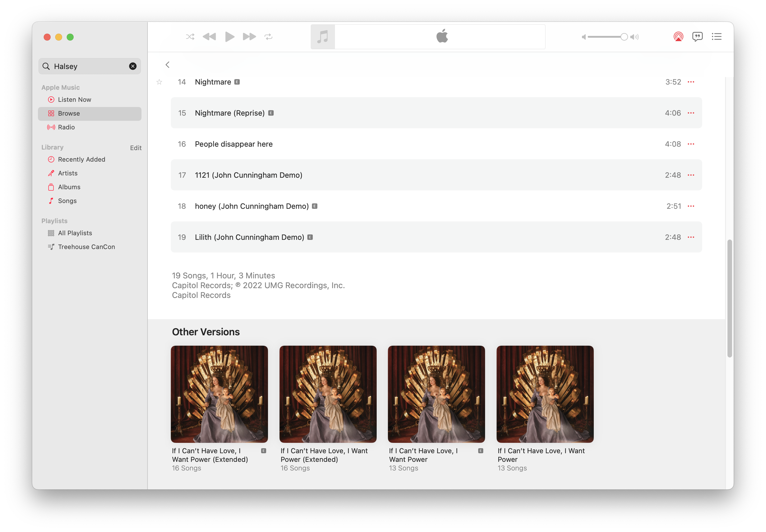
Task: Click the Artists microphone icon
Action: pos(51,173)
